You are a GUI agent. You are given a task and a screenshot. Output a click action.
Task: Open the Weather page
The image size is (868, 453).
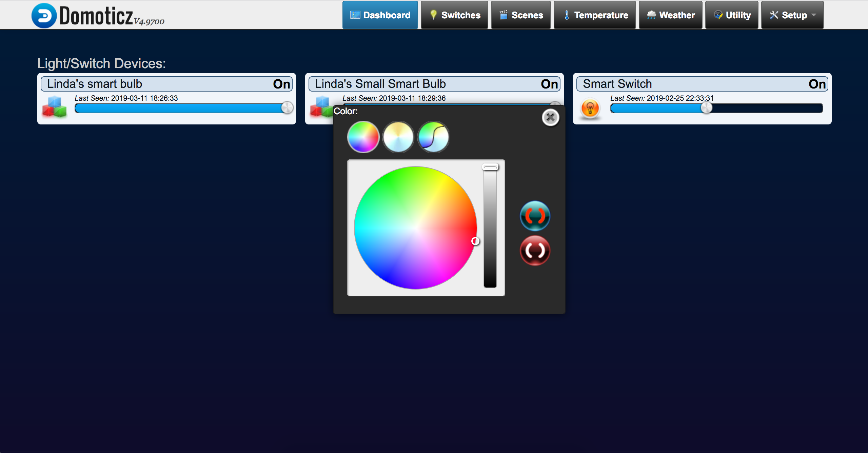[x=670, y=15]
